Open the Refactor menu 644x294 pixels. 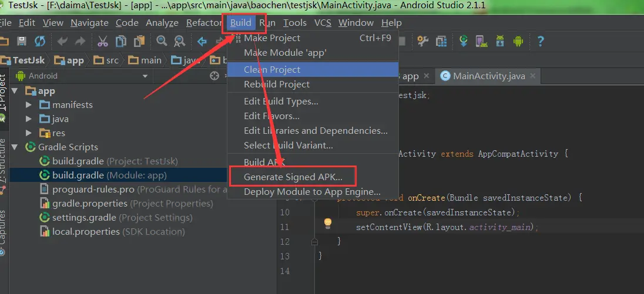pyautogui.click(x=204, y=23)
